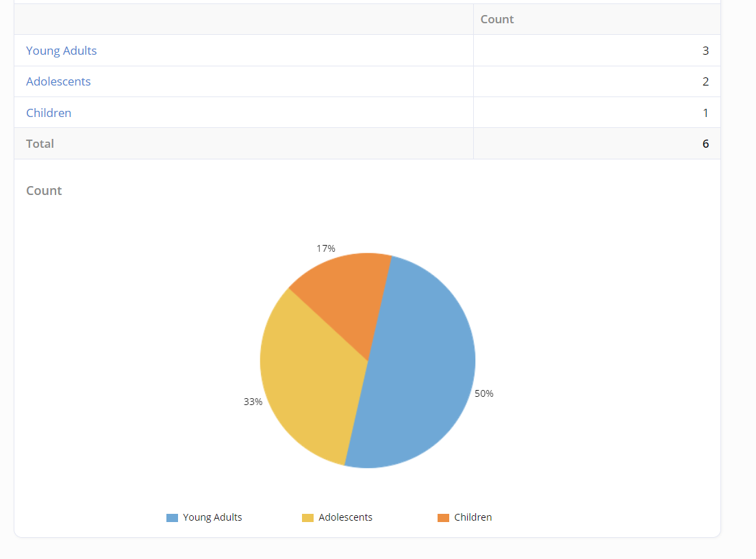Select the Total row label

[40, 144]
